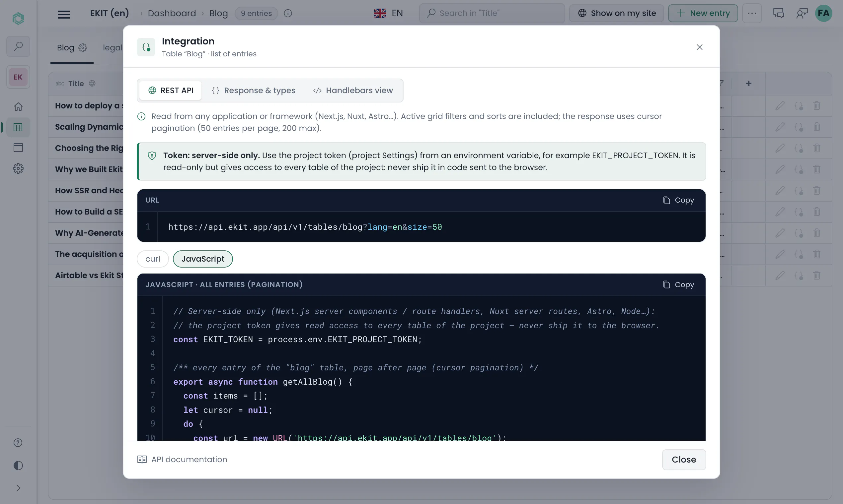Switch to the Response & types tab

(253, 90)
